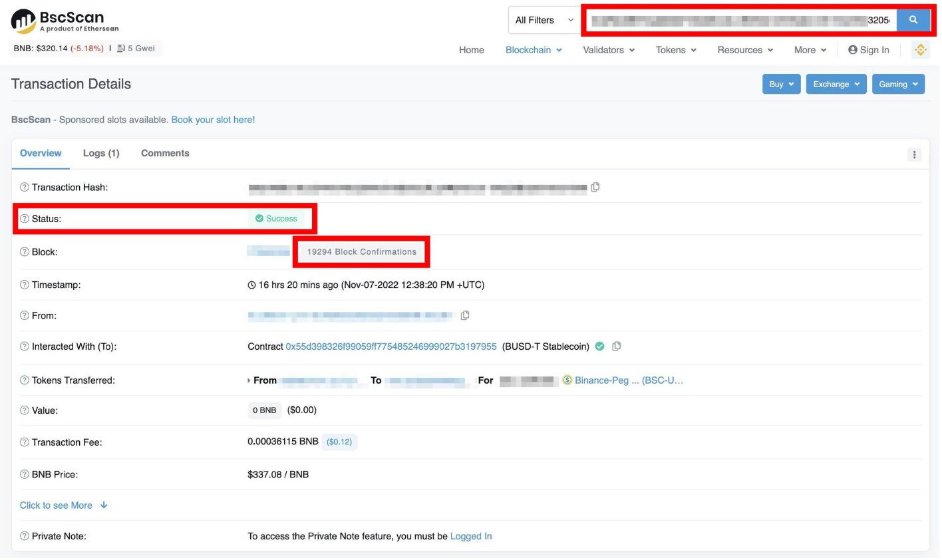
Task: Click help icon beside From
Action: pyautogui.click(x=25, y=316)
